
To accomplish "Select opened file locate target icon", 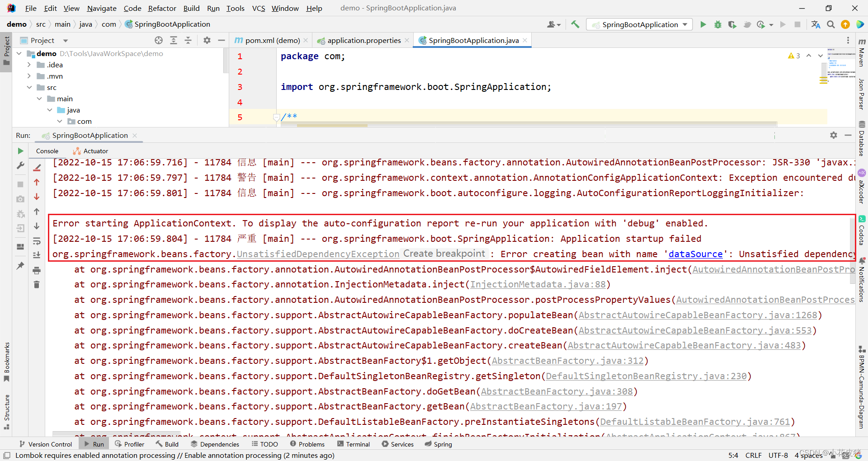I will click(159, 40).
